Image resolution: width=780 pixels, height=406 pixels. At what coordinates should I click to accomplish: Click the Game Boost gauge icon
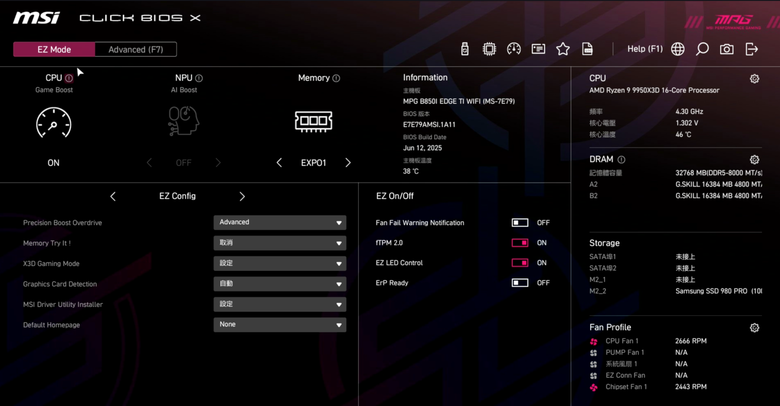[x=53, y=122]
